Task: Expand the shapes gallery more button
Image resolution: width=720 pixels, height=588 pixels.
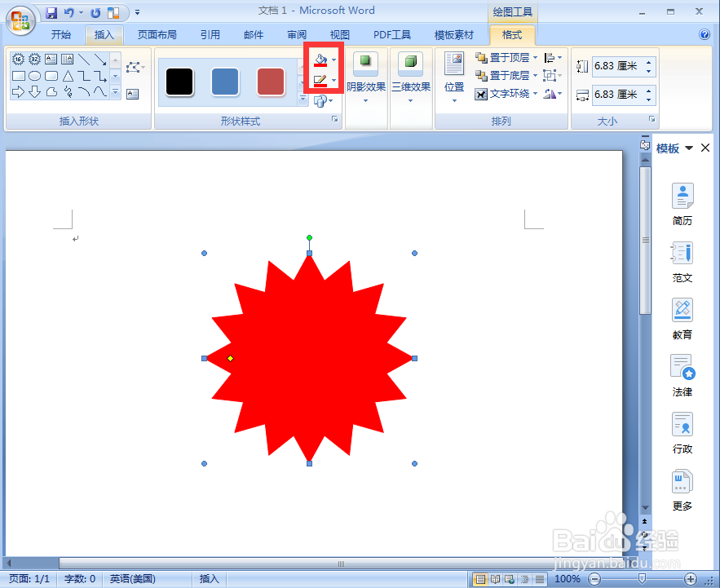Action: tap(116, 92)
